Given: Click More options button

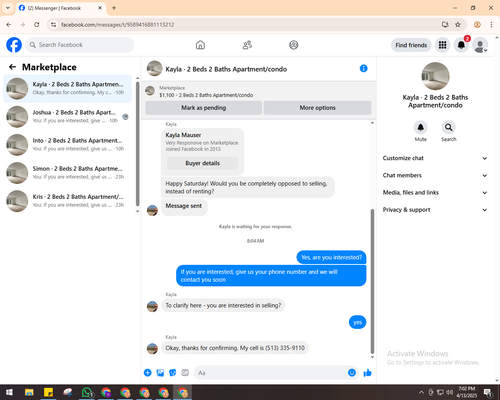Looking at the screenshot, I should pyautogui.click(x=317, y=108).
